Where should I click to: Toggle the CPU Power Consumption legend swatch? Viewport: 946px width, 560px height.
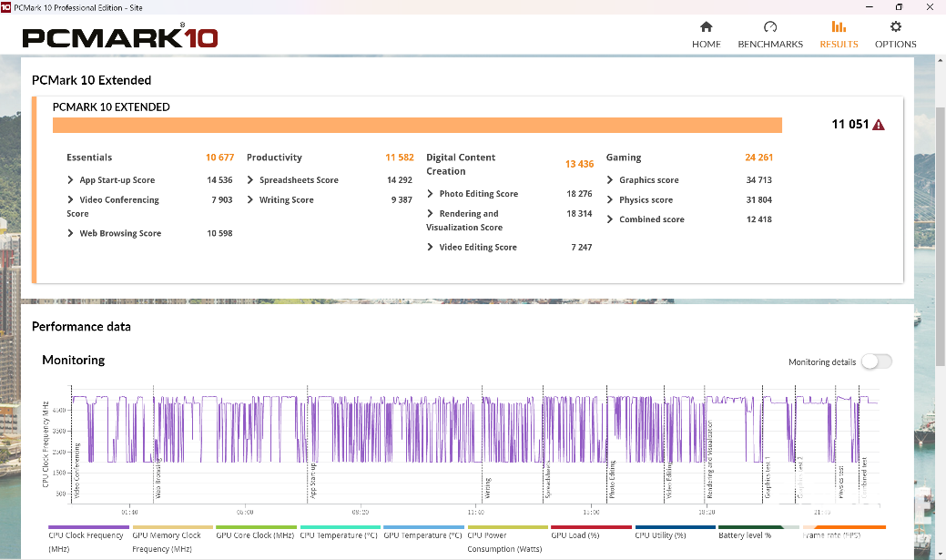click(x=508, y=527)
